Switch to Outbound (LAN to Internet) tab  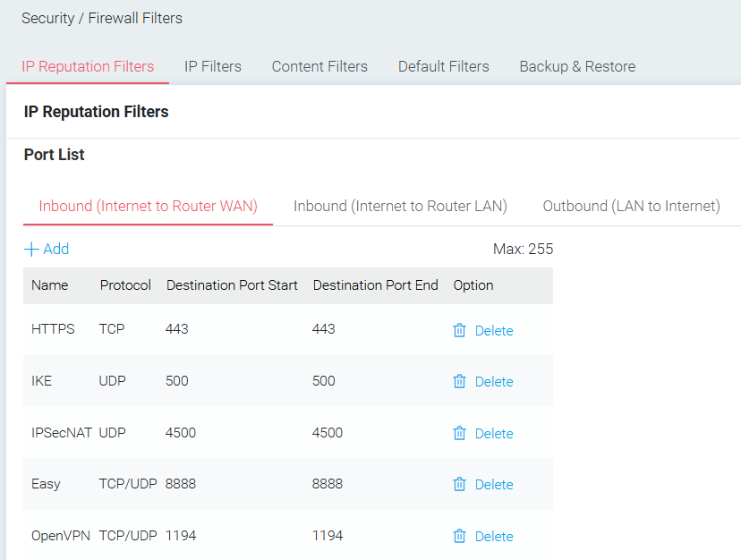(x=631, y=206)
